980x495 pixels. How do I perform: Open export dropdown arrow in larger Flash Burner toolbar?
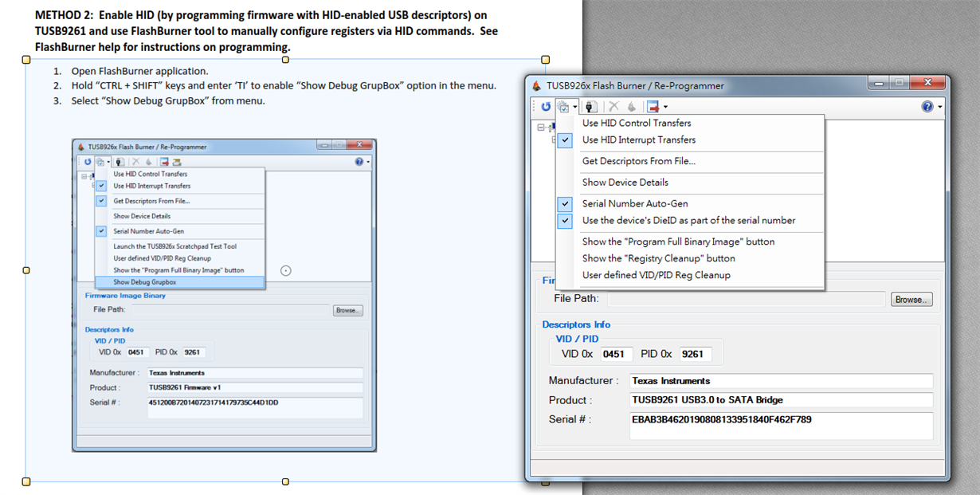click(x=665, y=107)
